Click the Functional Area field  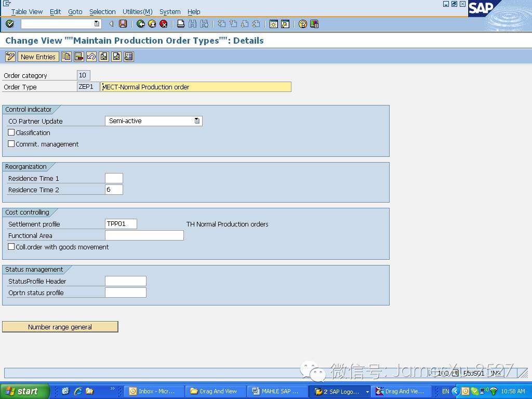(x=144, y=235)
